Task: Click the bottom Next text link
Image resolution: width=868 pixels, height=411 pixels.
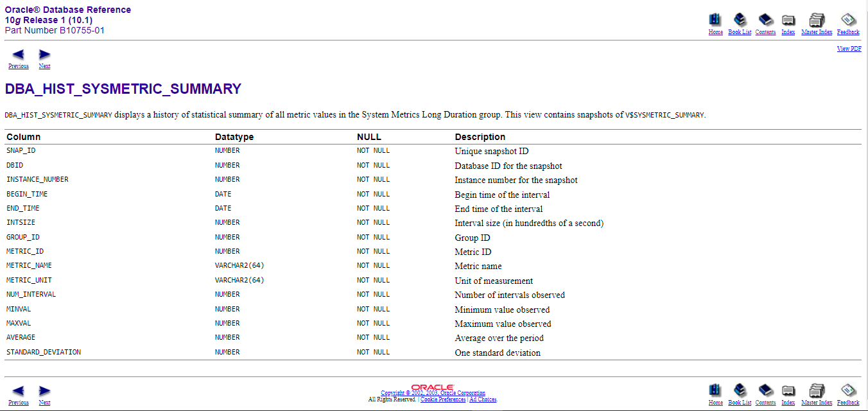Action: 44,403
